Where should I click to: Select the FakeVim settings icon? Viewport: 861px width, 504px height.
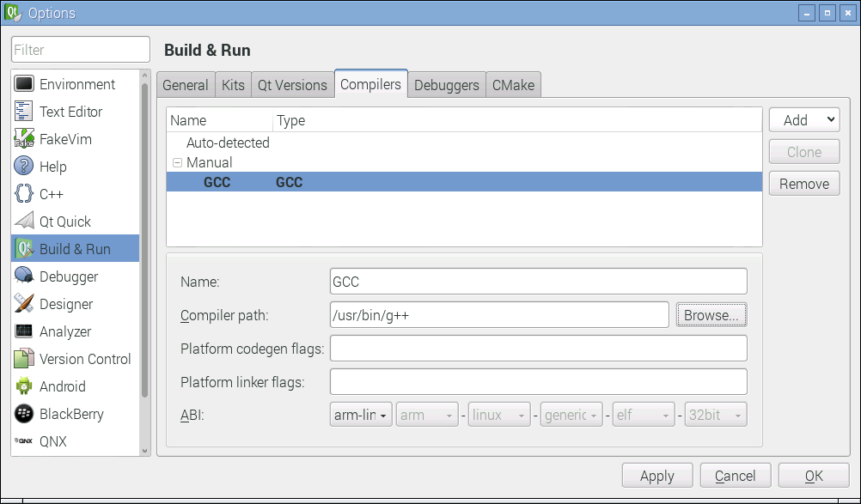coord(24,138)
